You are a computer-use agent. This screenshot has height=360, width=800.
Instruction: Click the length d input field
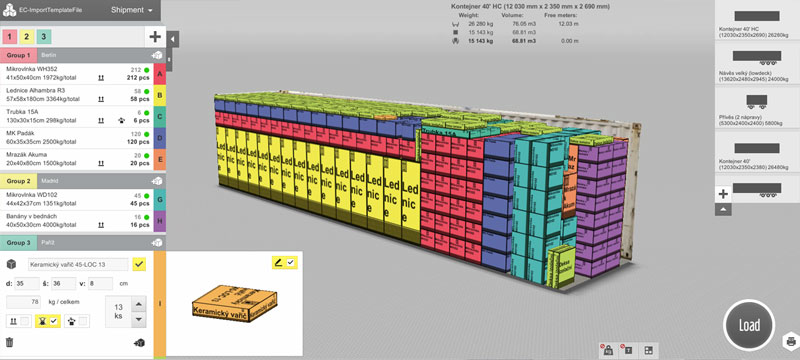point(27,284)
